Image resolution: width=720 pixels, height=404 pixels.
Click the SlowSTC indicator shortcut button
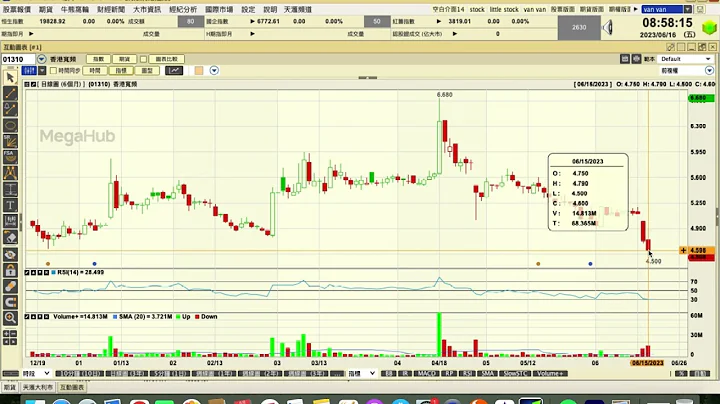pos(515,374)
